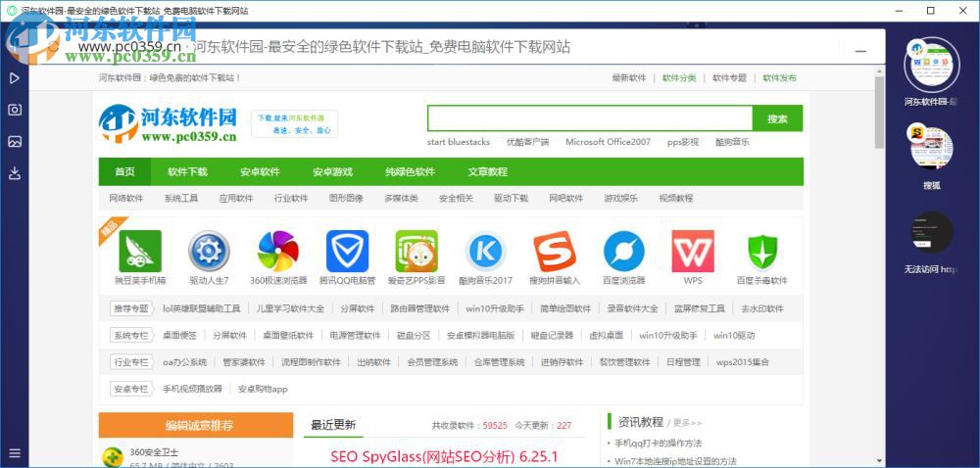Select the 安卓游戏 navigation tab
This screenshot has width=980, height=468.
tap(332, 171)
